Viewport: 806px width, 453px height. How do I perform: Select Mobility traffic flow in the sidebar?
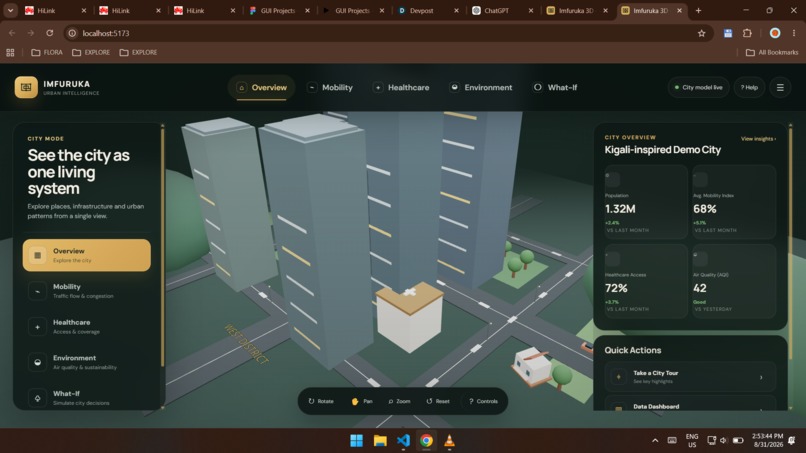click(86, 291)
